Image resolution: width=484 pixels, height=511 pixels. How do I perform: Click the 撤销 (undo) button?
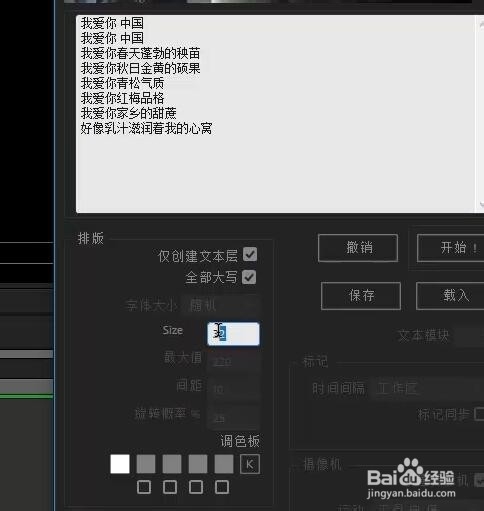358,248
